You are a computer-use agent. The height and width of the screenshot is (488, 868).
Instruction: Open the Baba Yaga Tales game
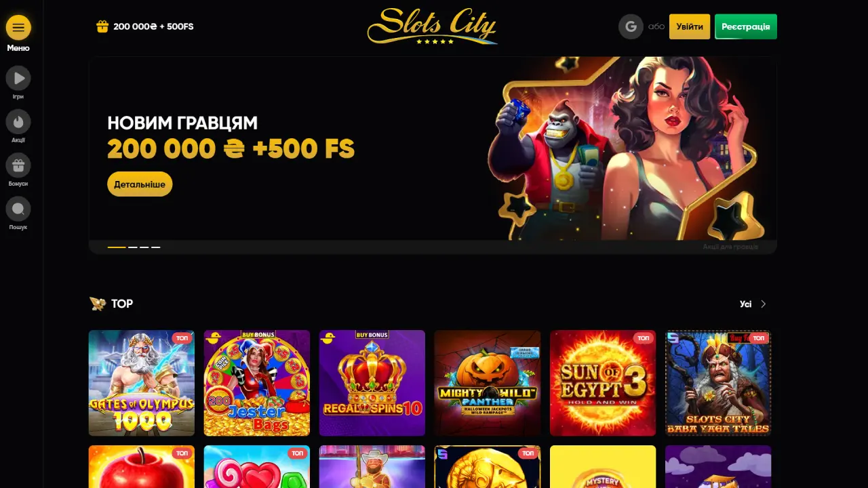point(718,383)
